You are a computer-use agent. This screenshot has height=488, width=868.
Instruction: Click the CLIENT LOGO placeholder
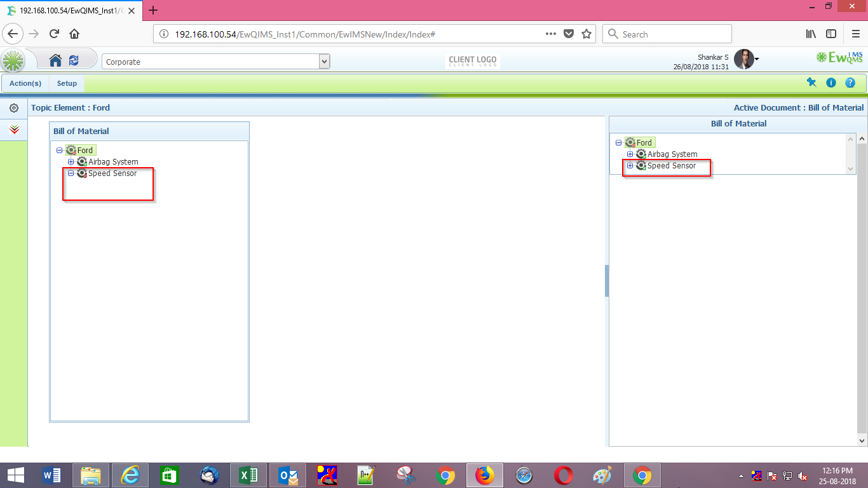(473, 61)
